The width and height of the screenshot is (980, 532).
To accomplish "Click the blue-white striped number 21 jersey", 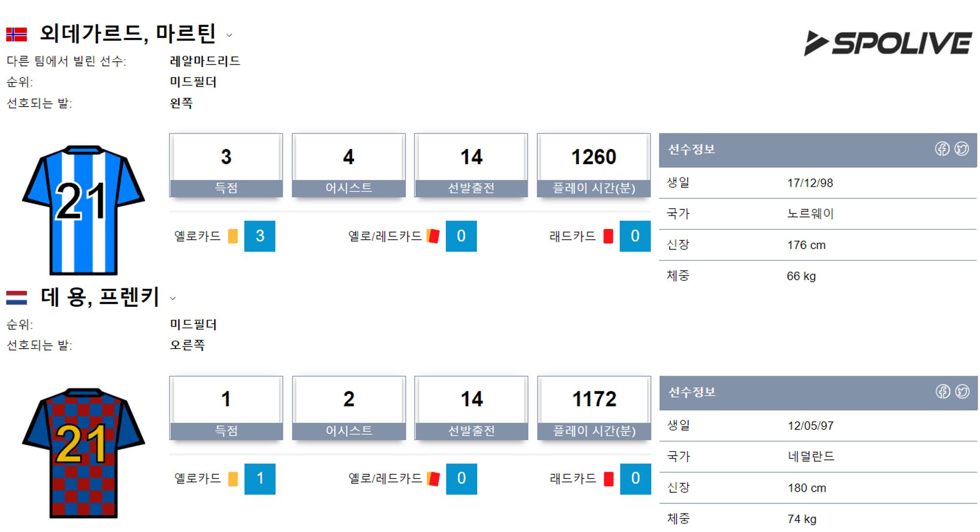I will (x=83, y=209).
